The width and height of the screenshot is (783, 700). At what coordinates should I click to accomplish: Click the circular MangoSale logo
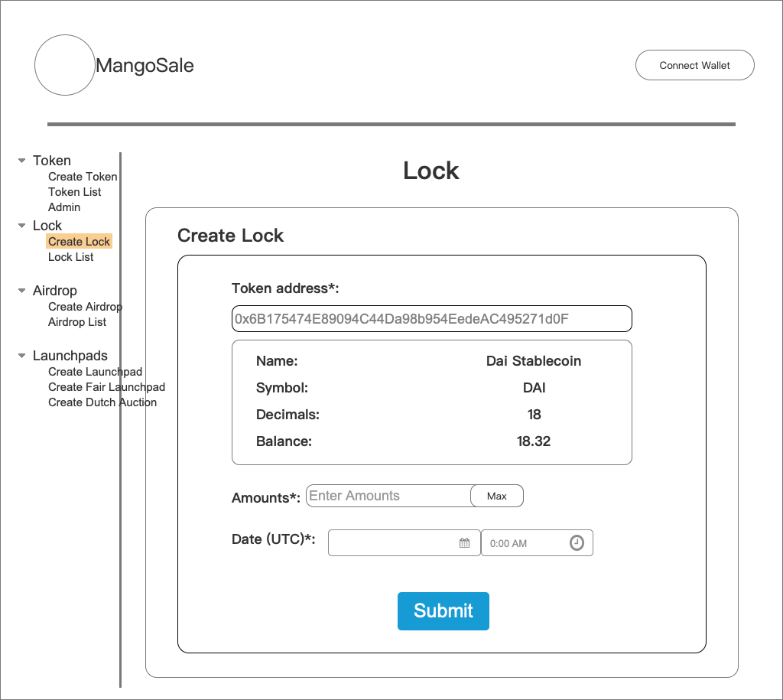65,65
